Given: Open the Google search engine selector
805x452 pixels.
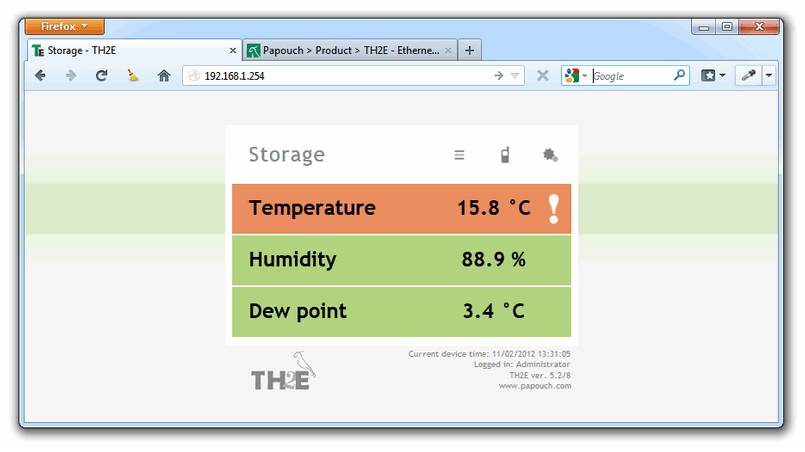Looking at the screenshot, I should coord(575,76).
